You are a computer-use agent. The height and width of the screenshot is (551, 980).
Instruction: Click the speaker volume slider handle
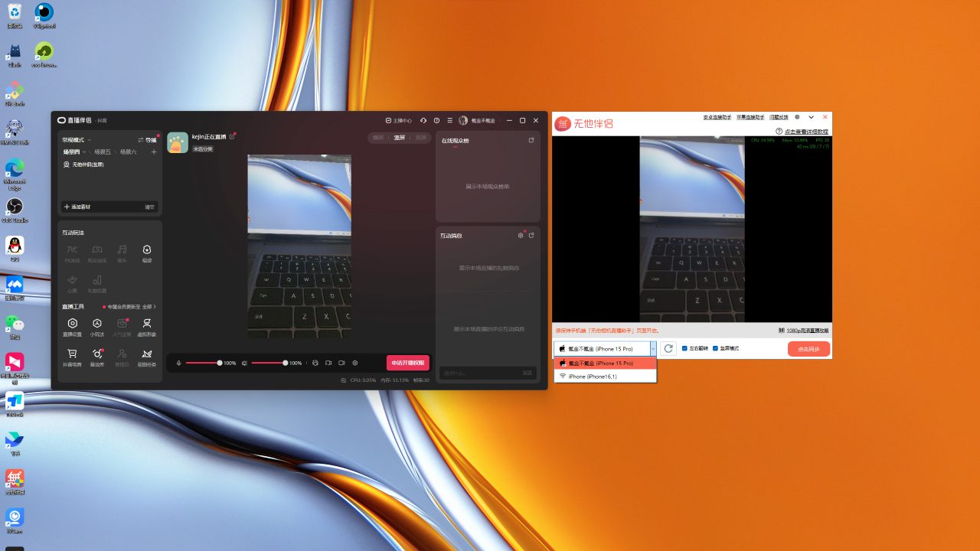(x=286, y=363)
